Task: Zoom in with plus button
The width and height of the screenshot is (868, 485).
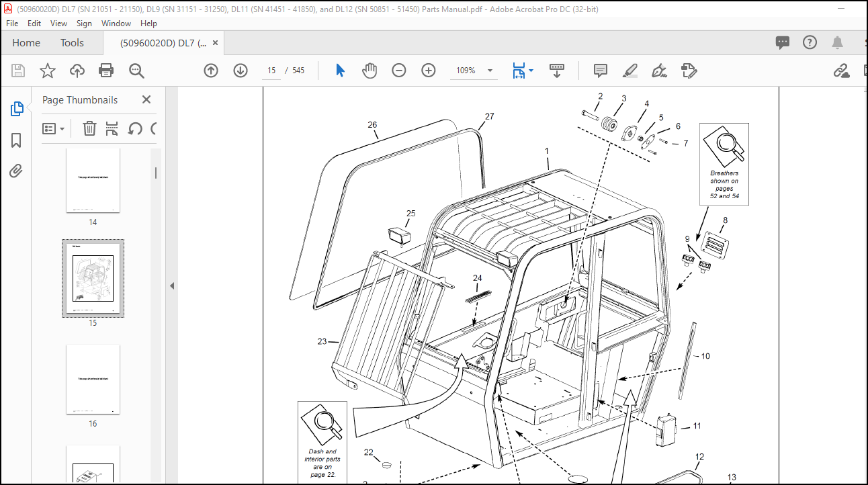Action: click(429, 71)
